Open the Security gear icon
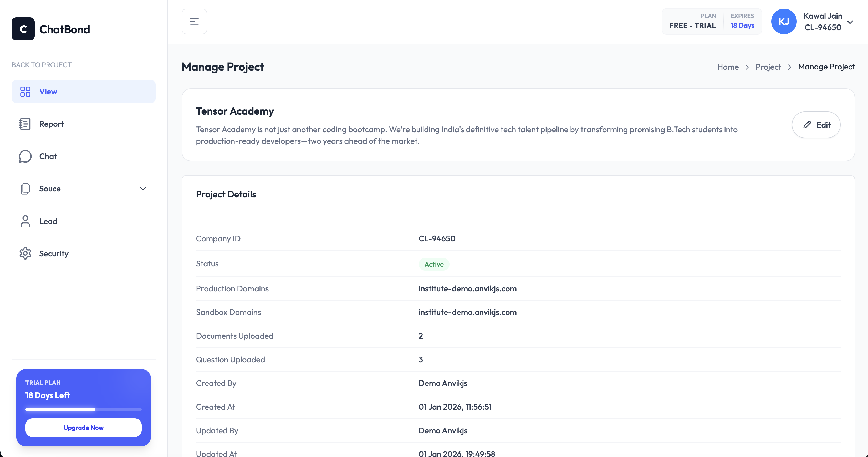The height and width of the screenshot is (457, 868). pyautogui.click(x=25, y=253)
